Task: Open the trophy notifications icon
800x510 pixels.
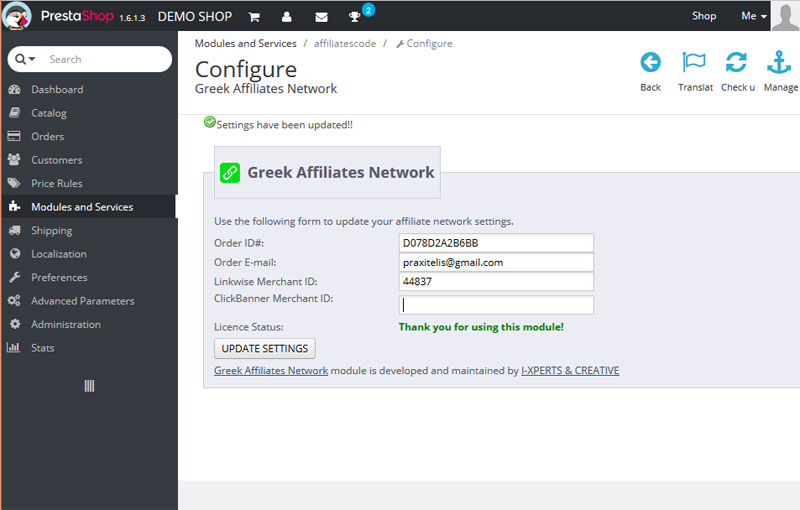Action: 354,17
